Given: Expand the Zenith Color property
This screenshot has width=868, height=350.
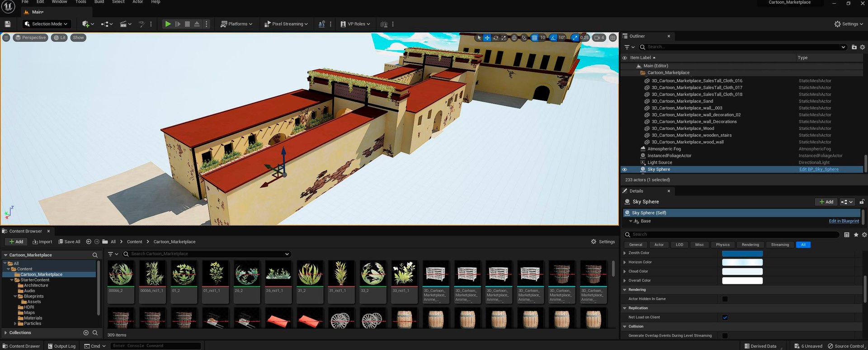Looking at the screenshot, I should [625, 253].
